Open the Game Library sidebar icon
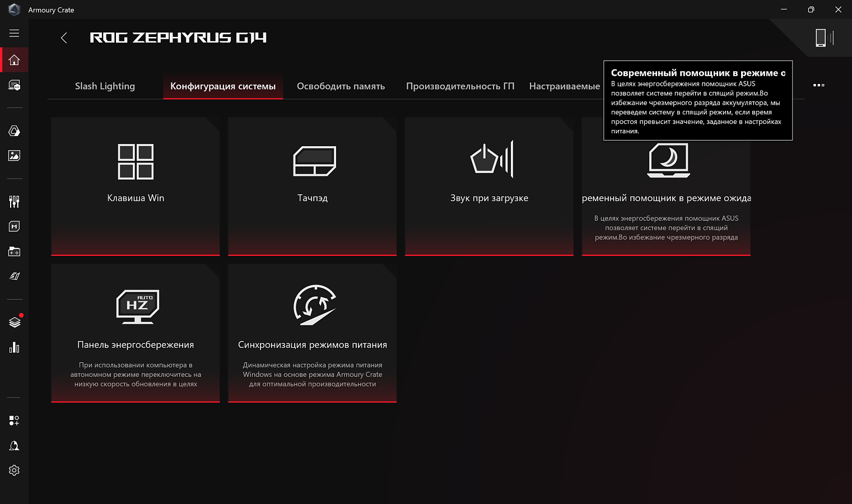This screenshot has height=504, width=852. click(x=14, y=251)
